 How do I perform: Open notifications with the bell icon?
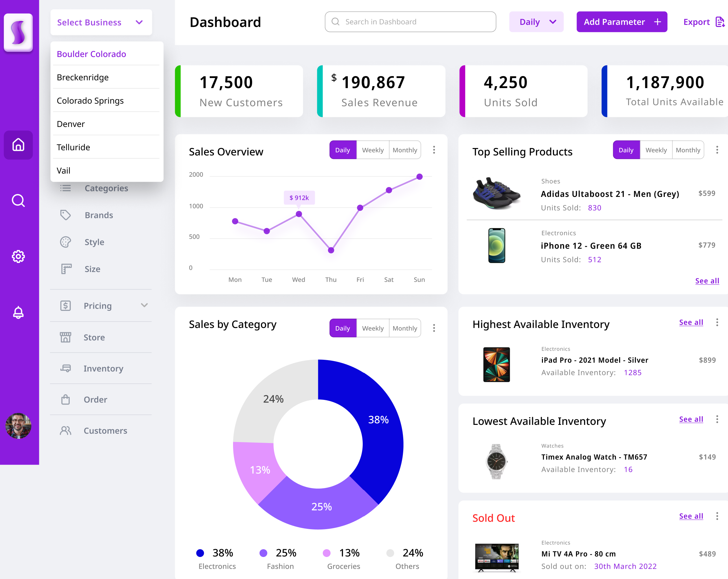click(18, 312)
